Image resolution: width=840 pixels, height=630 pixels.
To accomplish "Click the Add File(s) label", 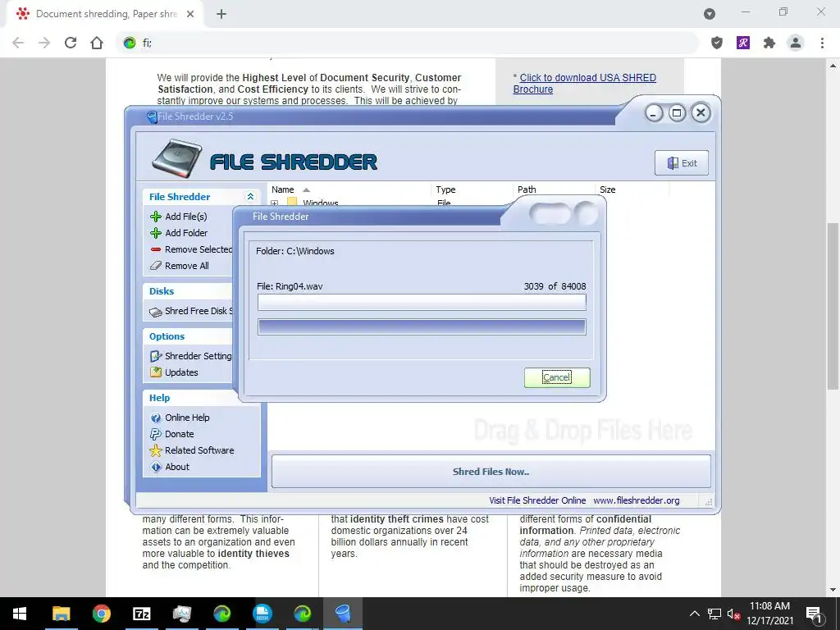I will (186, 217).
